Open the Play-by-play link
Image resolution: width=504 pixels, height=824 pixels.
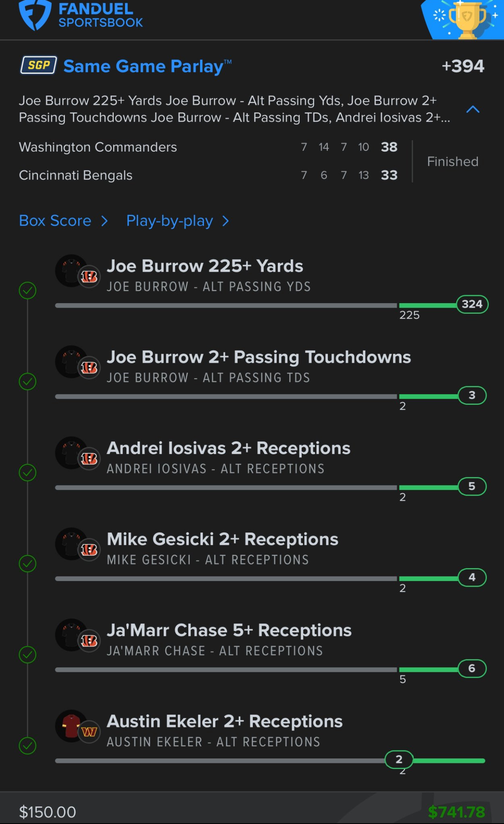[170, 221]
